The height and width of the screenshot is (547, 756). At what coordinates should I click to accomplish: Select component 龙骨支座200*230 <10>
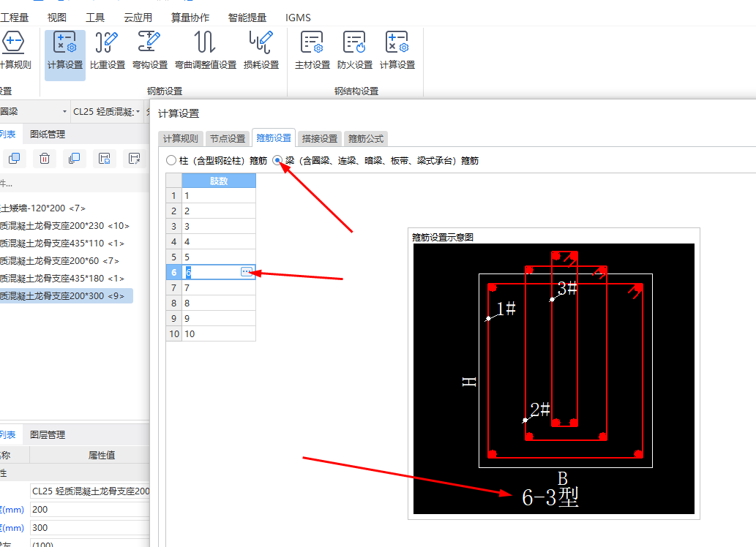[64, 225]
